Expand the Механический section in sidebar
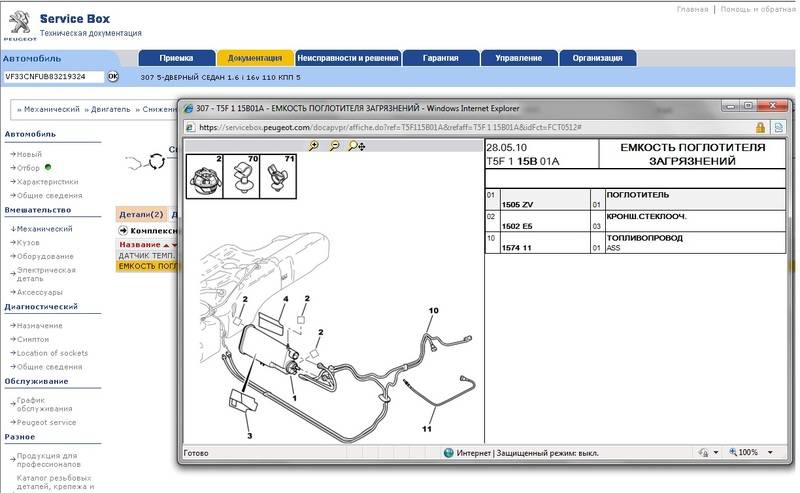The height and width of the screenshot is (493, 800). [x=44, y=228]
